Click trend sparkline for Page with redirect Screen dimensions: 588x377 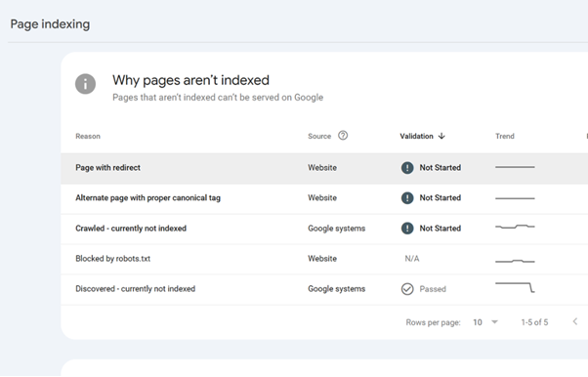[x=515, y=167]
